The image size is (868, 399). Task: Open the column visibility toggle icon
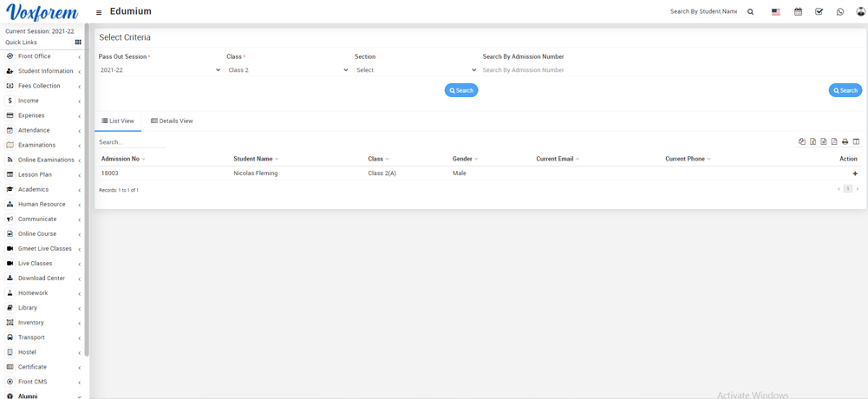coord(856,141)
